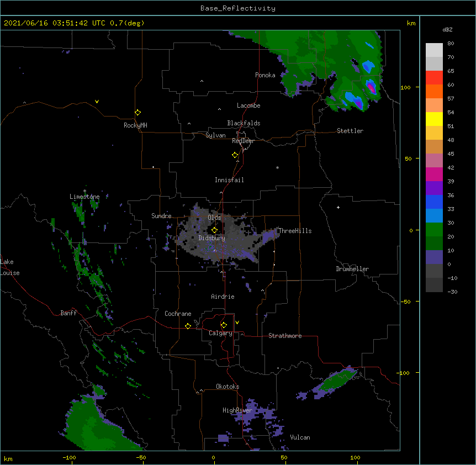This screenshot has height=465, width=476.
Task: Click the Okotoks town label
Action: 228,387
